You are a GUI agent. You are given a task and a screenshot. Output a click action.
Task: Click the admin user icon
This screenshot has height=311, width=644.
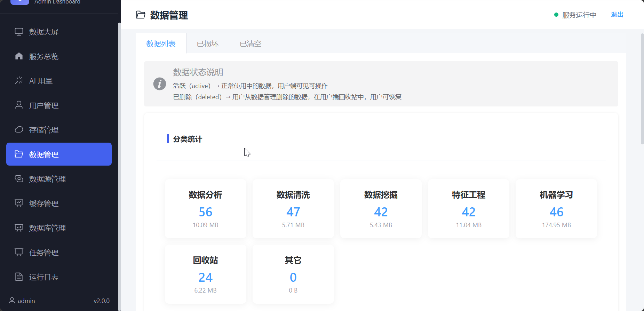[x=12, y=301]
